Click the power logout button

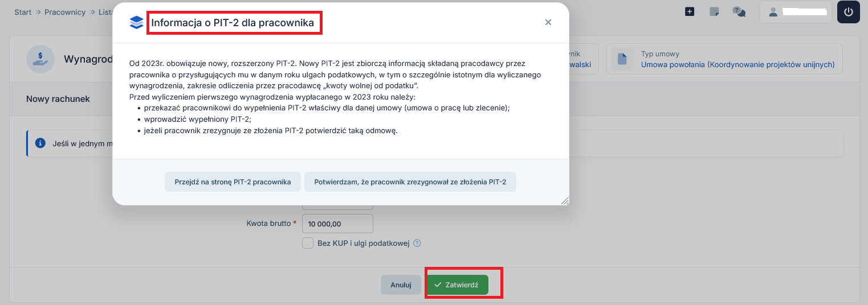click(848, 12)
